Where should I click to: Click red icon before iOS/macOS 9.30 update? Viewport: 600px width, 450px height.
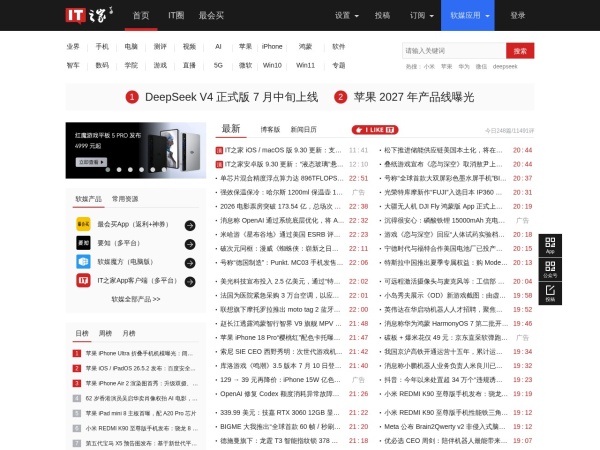click(219, 150)
